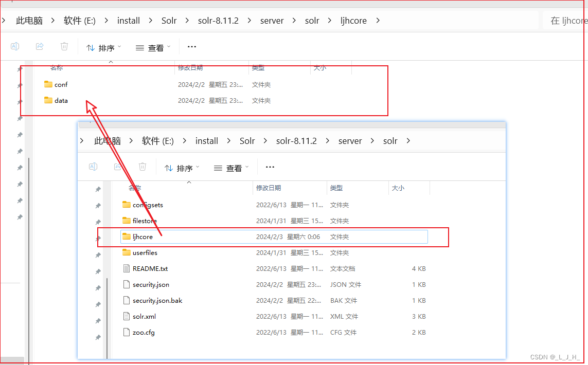
Task: Sort by 大小 column in front window
Action: coord(398,188)
